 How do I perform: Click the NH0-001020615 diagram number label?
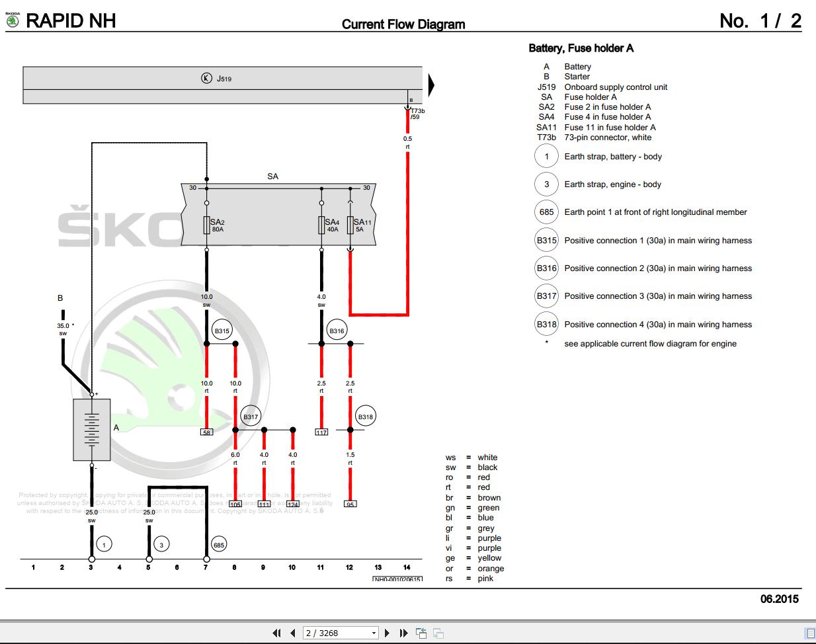(397, 579)
